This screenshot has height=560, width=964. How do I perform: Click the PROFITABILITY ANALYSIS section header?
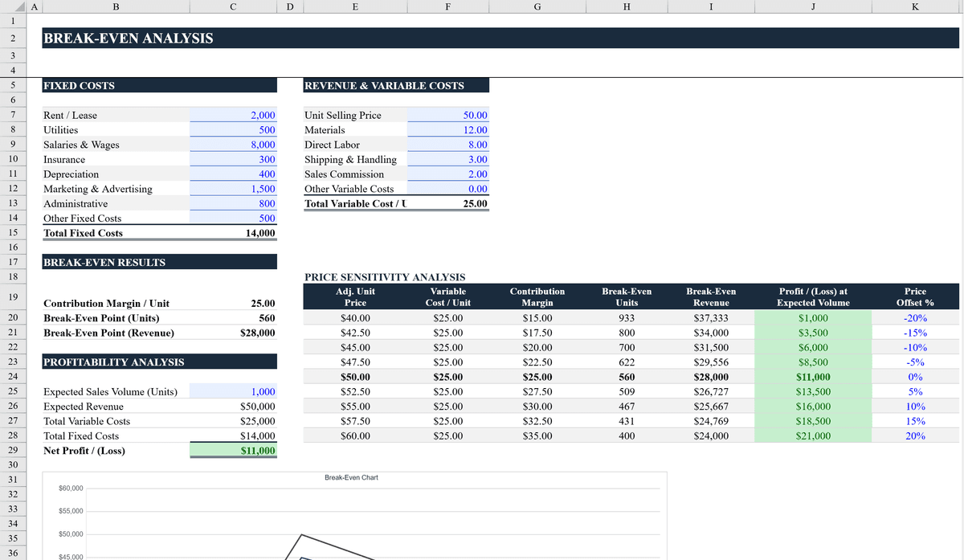coord(159,362)
